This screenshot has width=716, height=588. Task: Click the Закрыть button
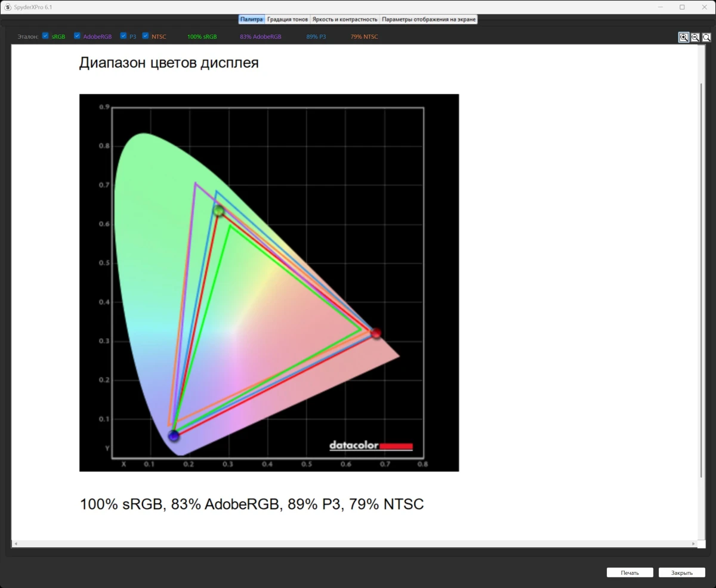point(681,572)
